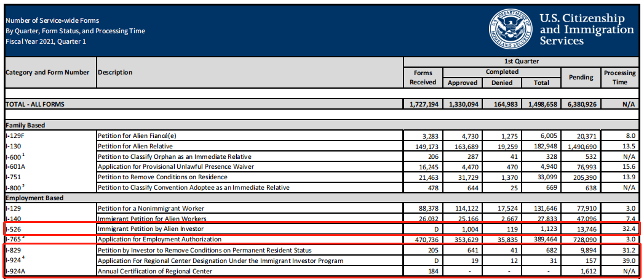Select 'Classify Convention Adoptee' description
The width and height of the screenshot is (644, 279).
[x=194, y=188]
